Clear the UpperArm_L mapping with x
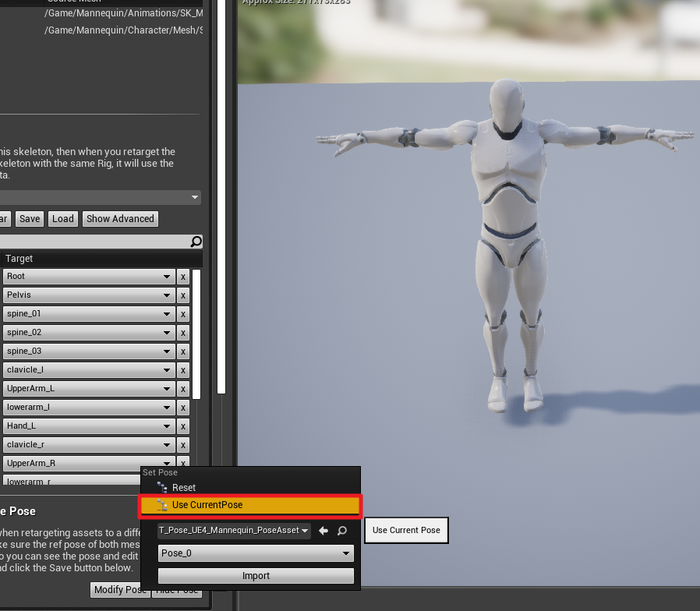 tap(183, 389)
